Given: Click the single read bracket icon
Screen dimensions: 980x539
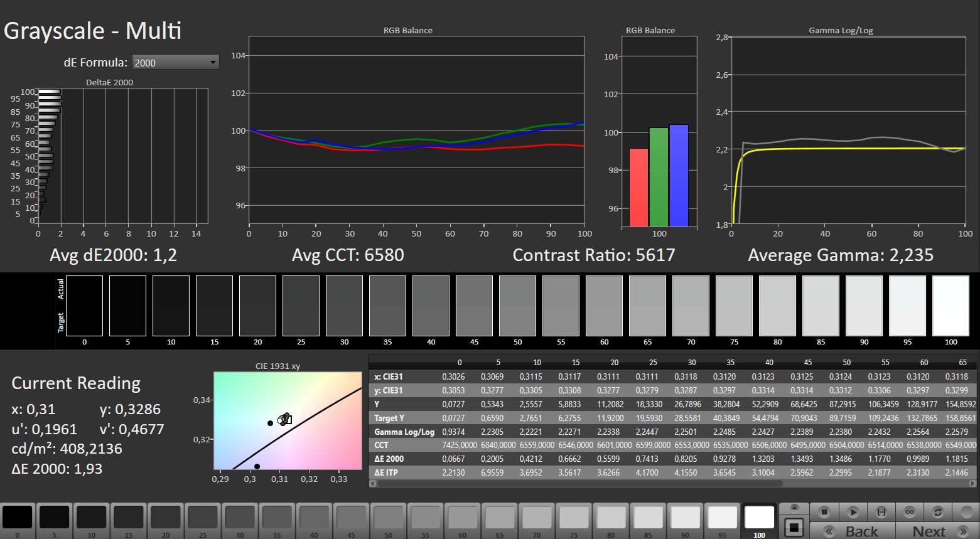Looking at the screenshot, I should [x=881, y=512].
